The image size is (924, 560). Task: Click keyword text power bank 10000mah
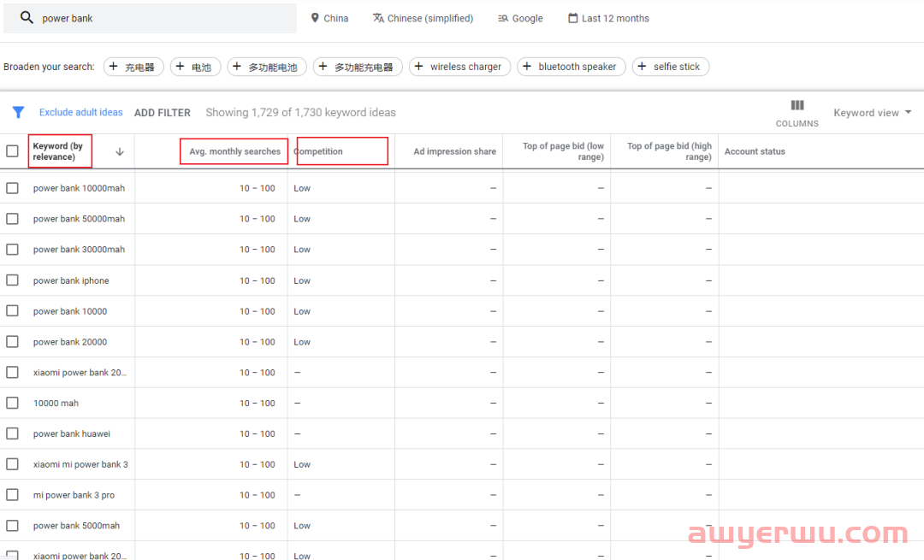coord(79,188)
